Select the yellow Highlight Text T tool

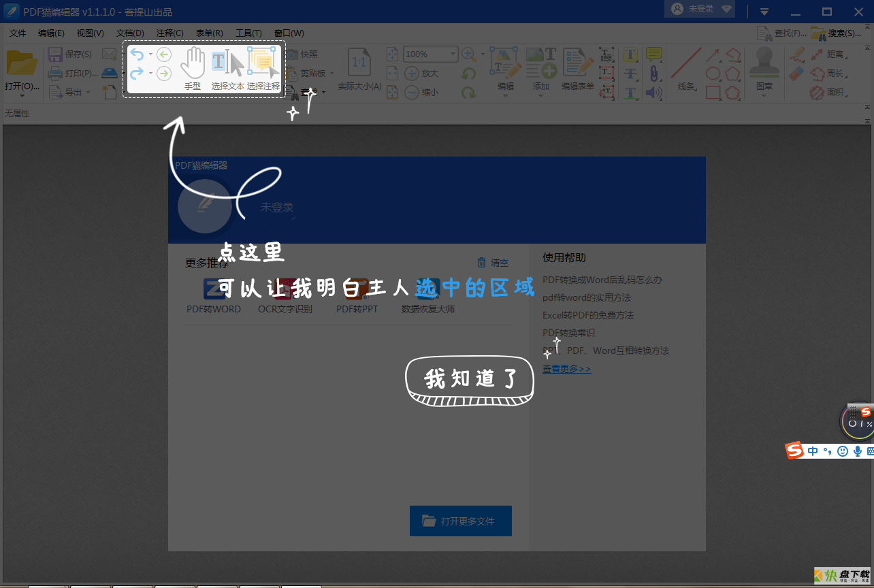click(x=631, y=54)
